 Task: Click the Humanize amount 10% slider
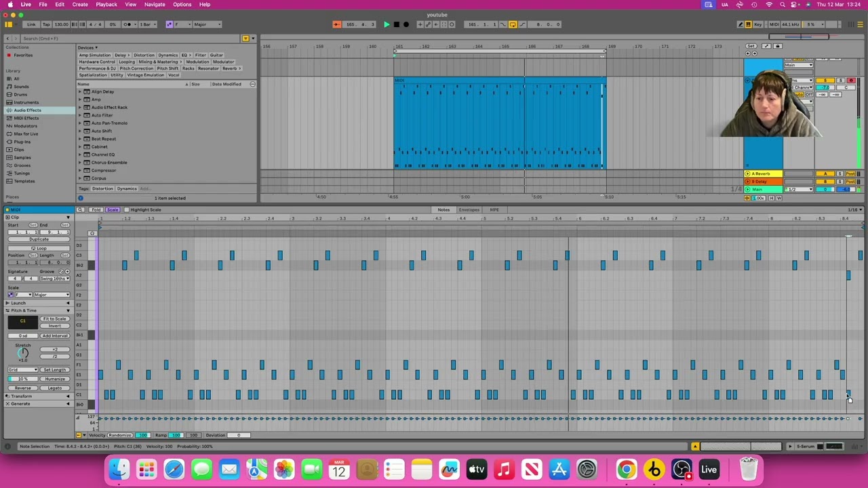pos(22,379)
